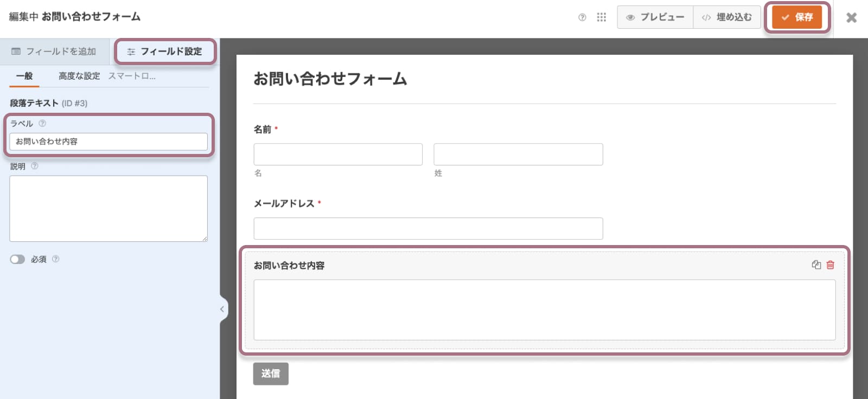Screen dimensions: 868x399
Task: Open the grid menu icon in header
Action: click(x=601, y=17)
